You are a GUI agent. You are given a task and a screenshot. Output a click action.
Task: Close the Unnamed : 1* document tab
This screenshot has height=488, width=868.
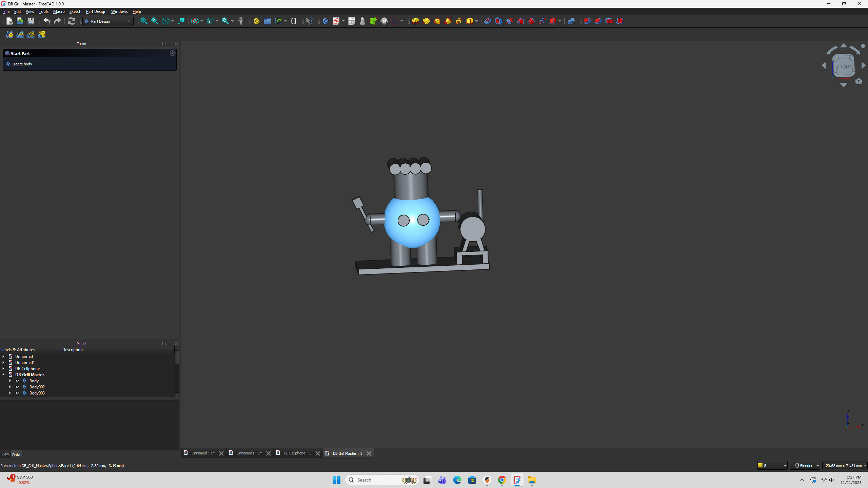point(221,453)
